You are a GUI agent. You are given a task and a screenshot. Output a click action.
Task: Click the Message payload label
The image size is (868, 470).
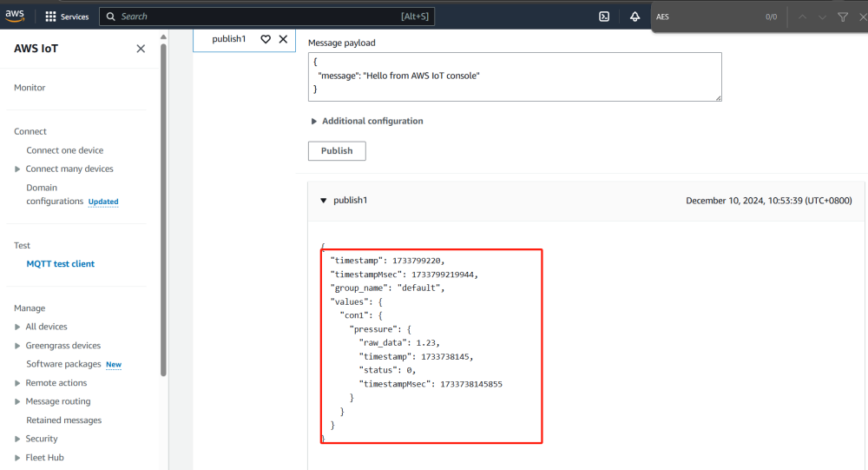(x=341, y=43)
